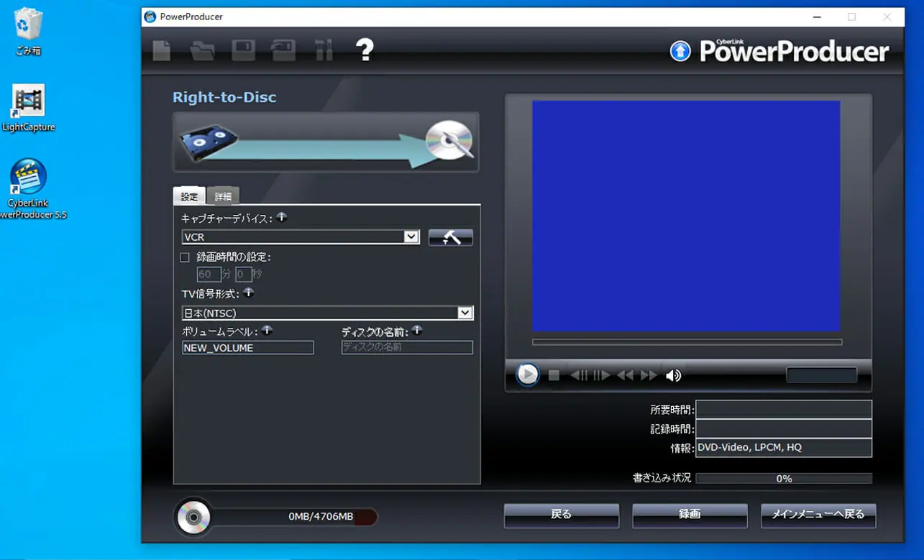
Task: Click the seconds field showing 0
Action: pos(244,275)
